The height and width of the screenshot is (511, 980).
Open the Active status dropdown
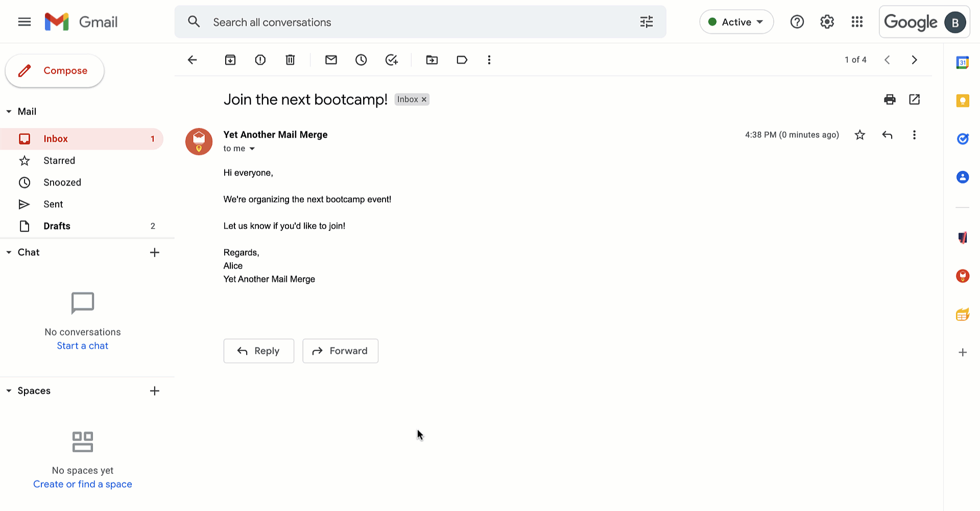click(736, 21)
